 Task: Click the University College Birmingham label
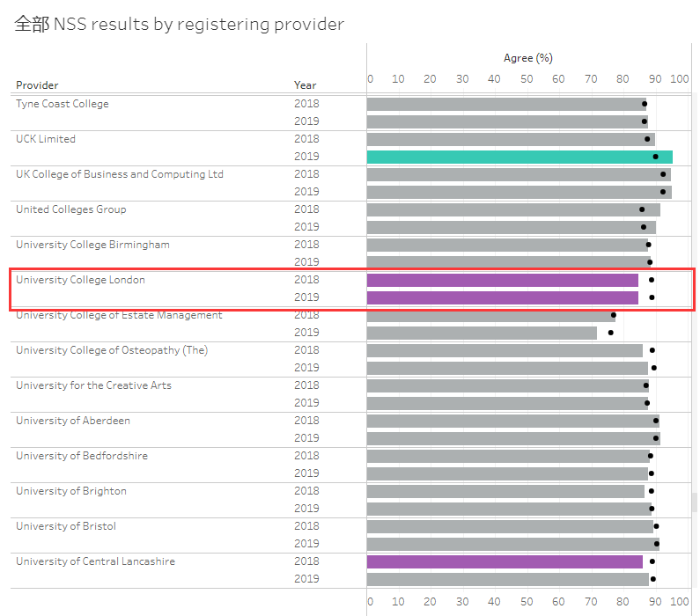tap(92, 245)
